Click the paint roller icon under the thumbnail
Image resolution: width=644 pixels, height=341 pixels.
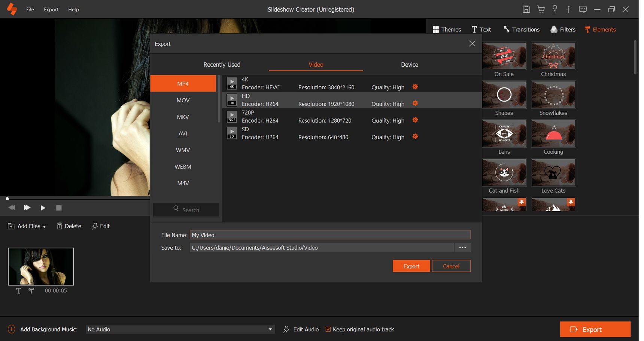click(x=31, y=291)
